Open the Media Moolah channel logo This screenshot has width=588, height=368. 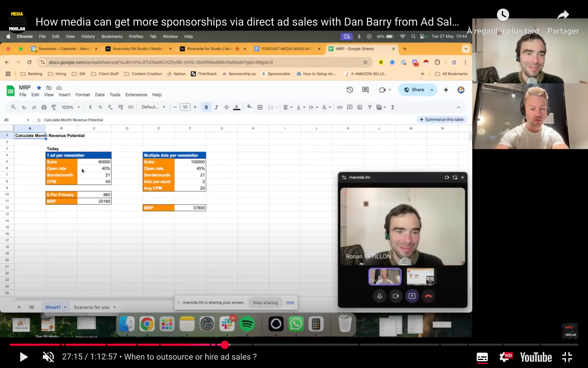click(x=17, y=21)
